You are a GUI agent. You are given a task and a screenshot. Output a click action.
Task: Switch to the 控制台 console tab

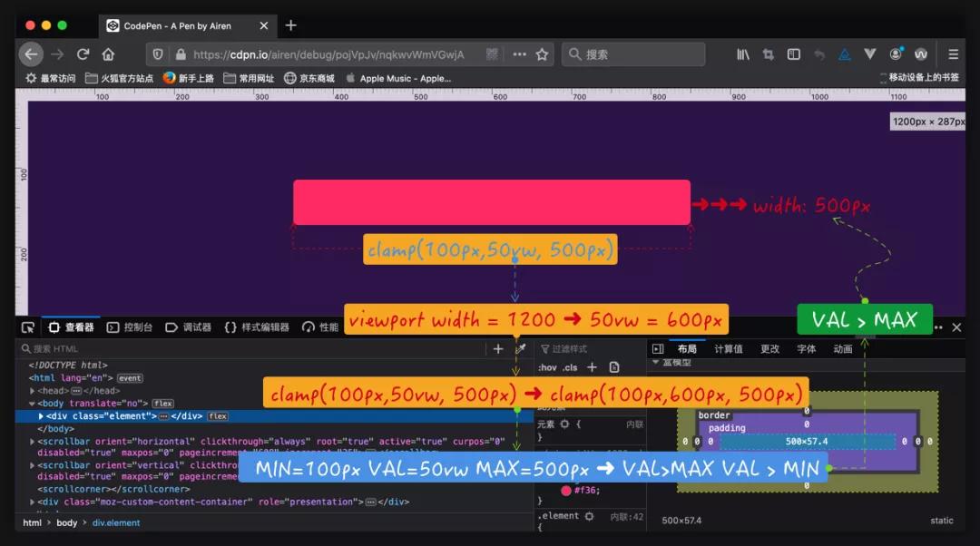[x=130, y=327]
